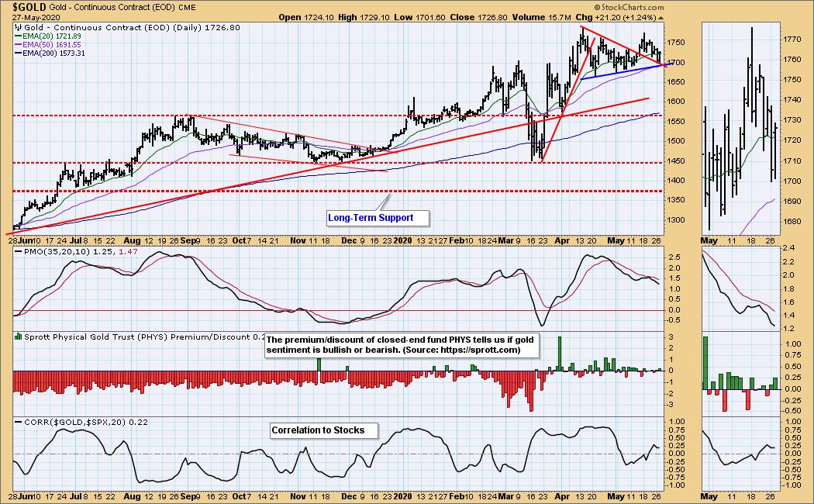814x504 pixels.
Task: Click the PHYS premium/discount explanation note
Action: pyautogui.click(x=402, y=344)
